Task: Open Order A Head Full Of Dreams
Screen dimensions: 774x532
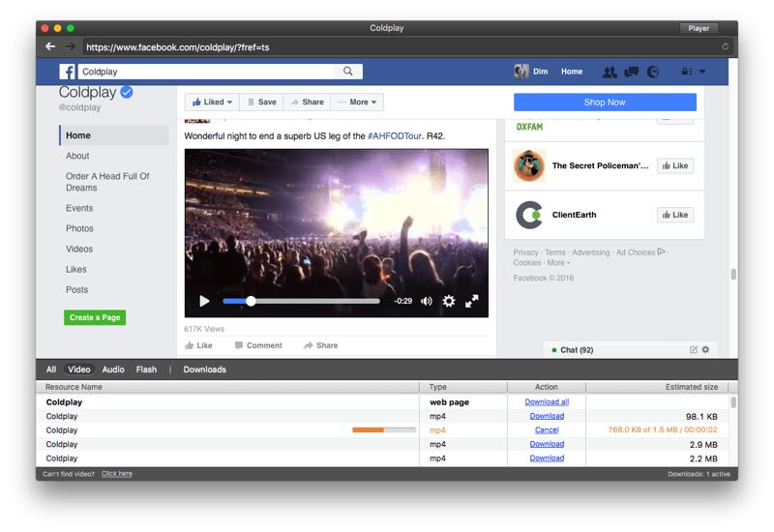Action: coord(107,182)
